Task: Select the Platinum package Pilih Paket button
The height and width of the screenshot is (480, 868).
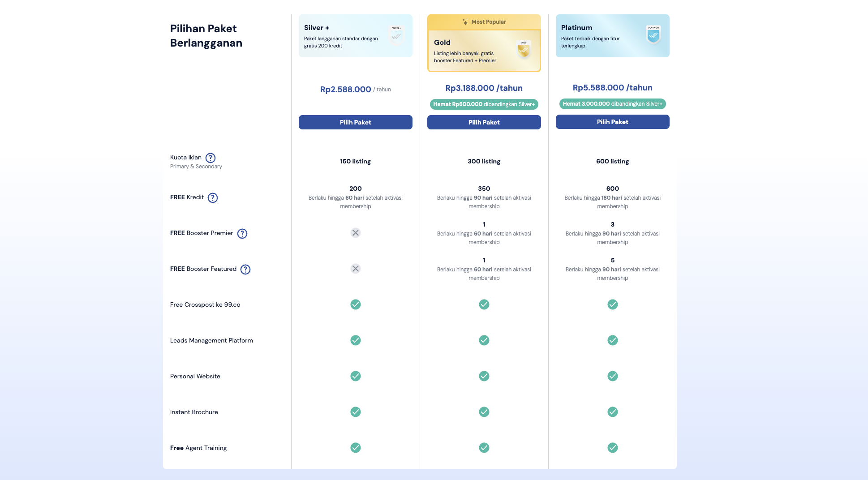Action: pyautogui.click(x=613, y=122)
